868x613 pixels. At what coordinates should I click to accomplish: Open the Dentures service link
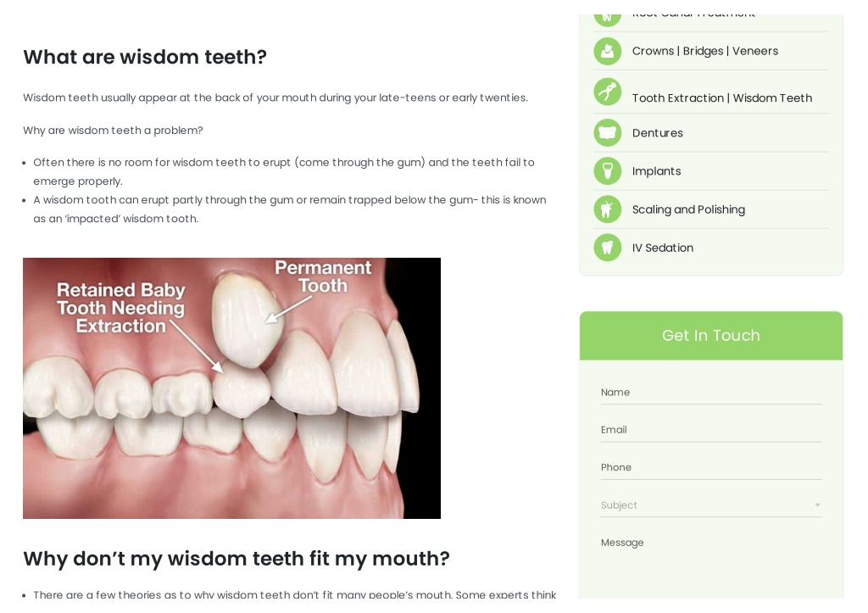pos(657,133)
